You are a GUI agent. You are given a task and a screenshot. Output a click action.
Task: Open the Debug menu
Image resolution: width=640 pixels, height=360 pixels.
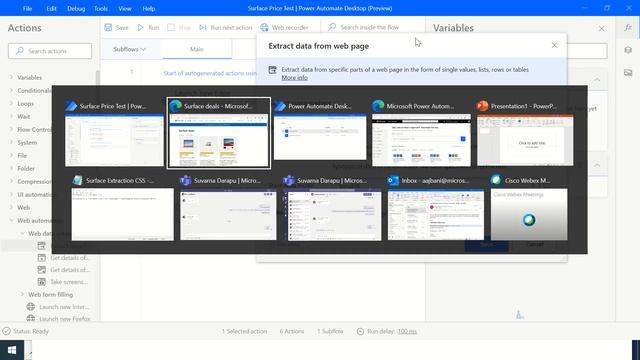coord(76,8)
